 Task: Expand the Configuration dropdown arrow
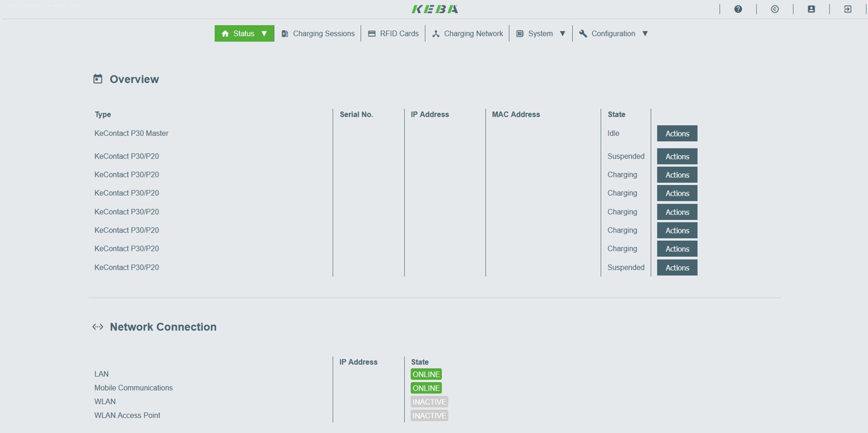(x=645, y=34)
